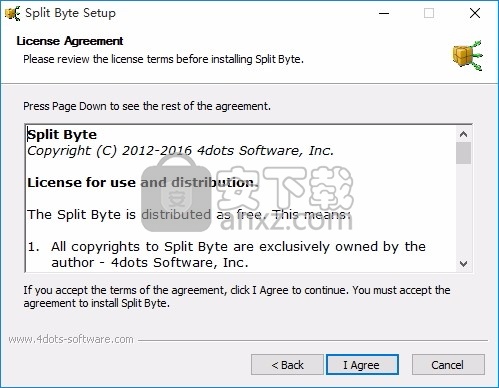Click license clause 1 about exclusive copyrights

pyautogui.click(x=227, y=255)
